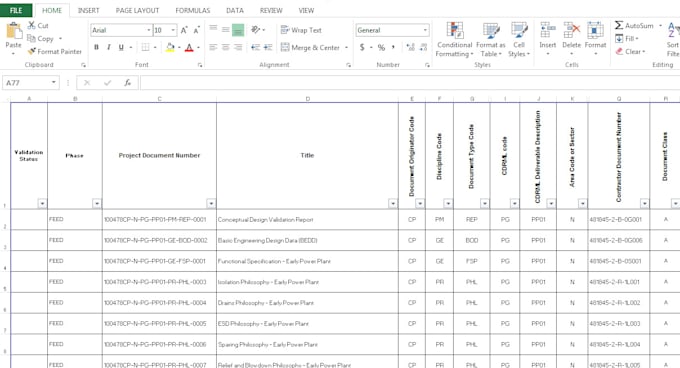Viewport: 680px width, 368px height.
Task: Center text horizontally in the Alignment group
Action: 226,47
